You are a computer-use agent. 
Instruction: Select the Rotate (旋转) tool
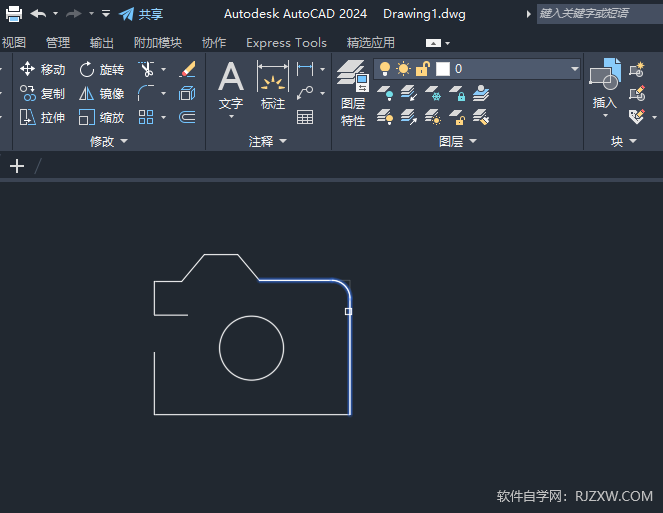[x=101, y=69]
